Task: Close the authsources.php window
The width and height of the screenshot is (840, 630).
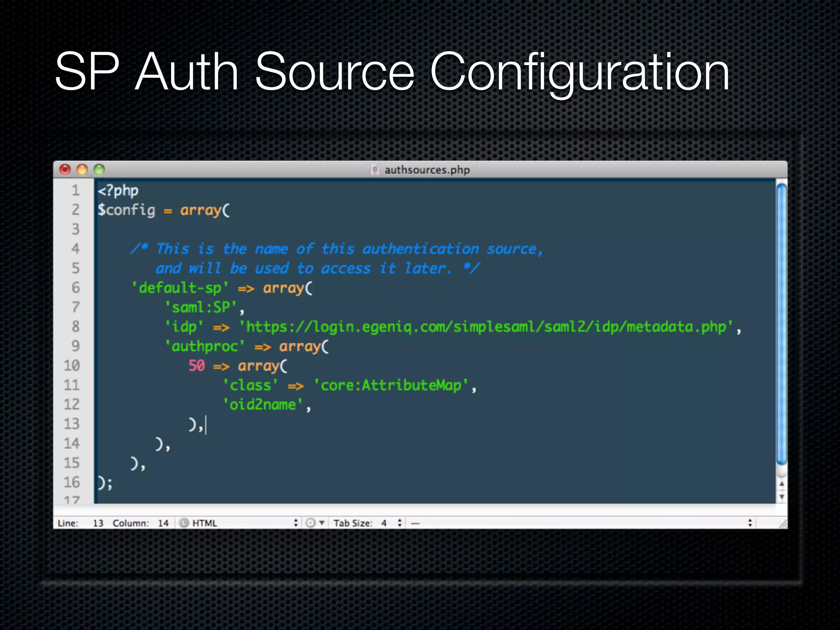Action: (x=65, y=169)
